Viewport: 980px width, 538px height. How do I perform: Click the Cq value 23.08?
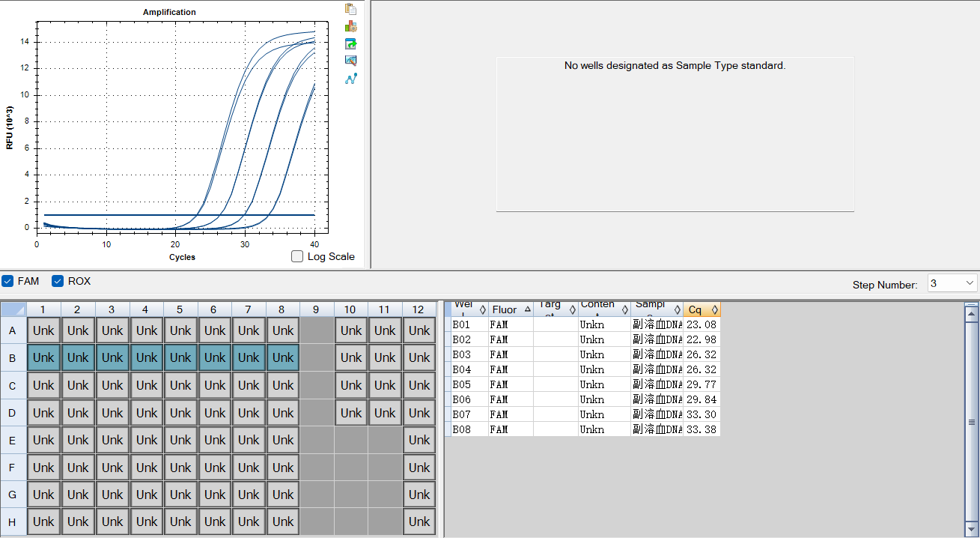pyautogui.click(x=701, y=324)
